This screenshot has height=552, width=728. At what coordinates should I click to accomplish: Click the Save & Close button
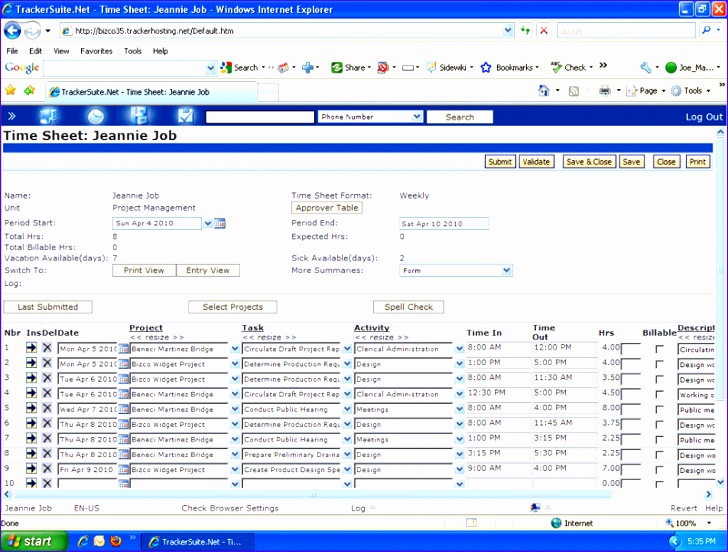coord(589,162)
